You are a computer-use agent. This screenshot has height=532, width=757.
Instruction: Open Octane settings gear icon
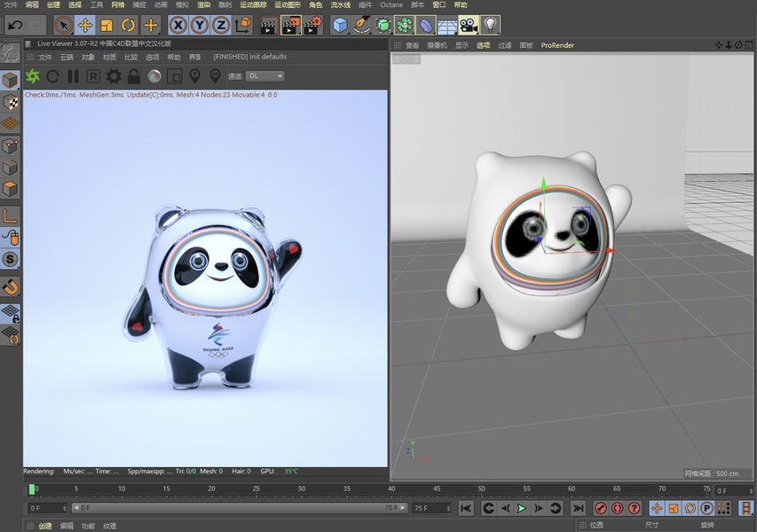(x=114, y=76)
